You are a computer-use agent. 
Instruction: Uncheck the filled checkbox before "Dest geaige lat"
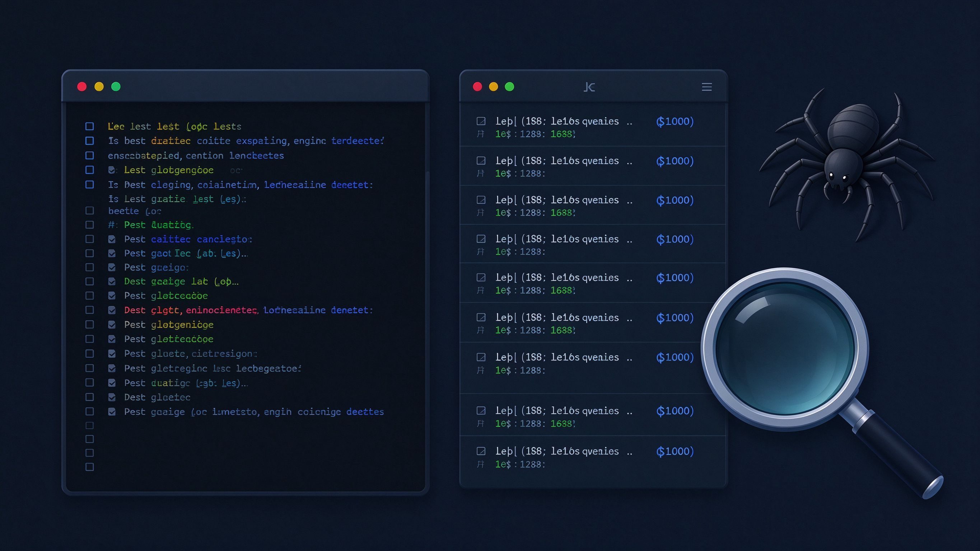pyautogui.click(x=112, y=281)
